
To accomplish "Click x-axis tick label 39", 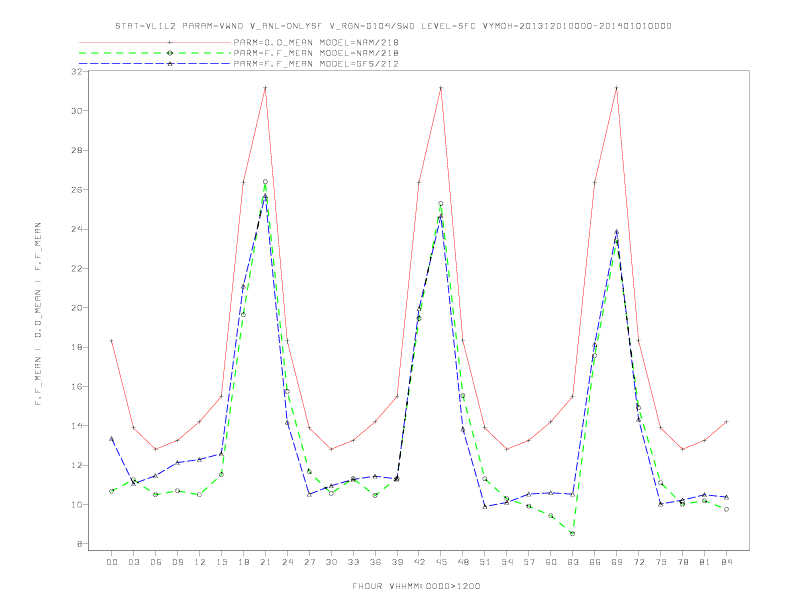I will click(397, 562).
